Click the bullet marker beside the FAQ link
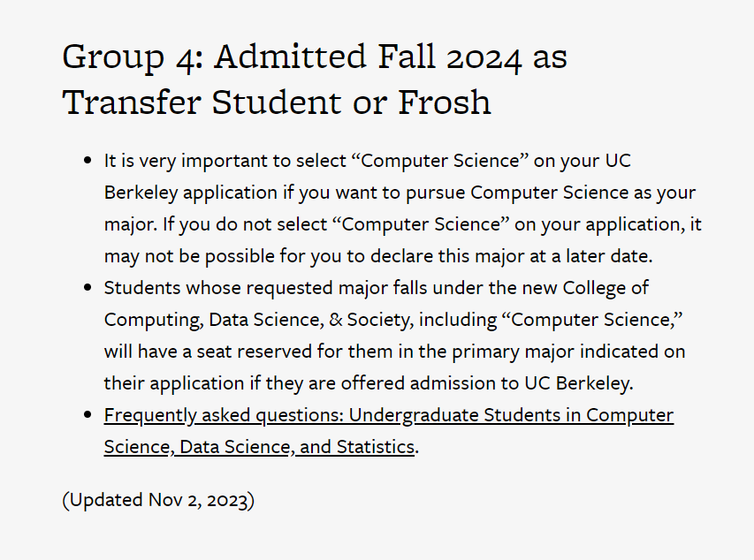754x560 pixels. coord(87,415)
